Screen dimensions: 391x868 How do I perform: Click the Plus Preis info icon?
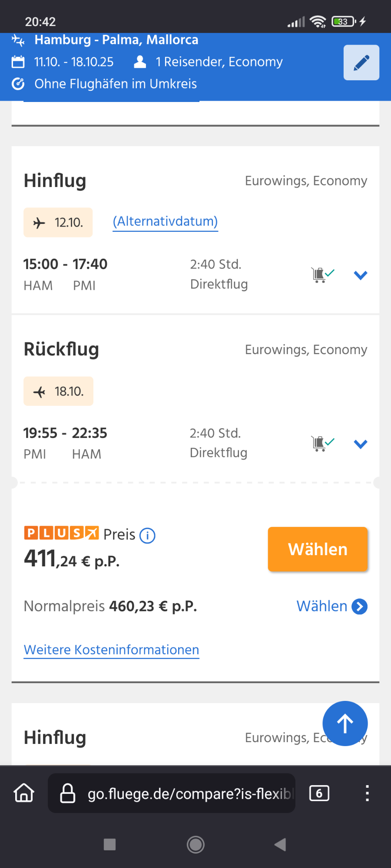147,536
